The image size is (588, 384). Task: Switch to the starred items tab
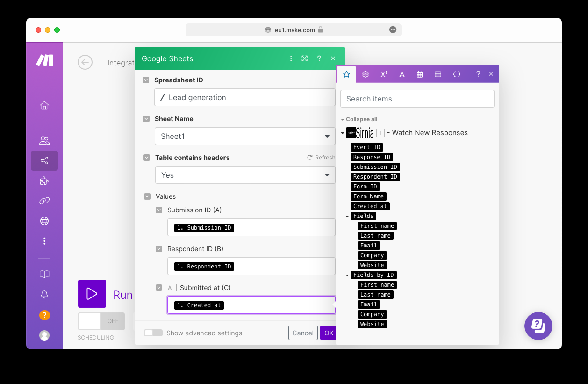[x=346, y=74]
